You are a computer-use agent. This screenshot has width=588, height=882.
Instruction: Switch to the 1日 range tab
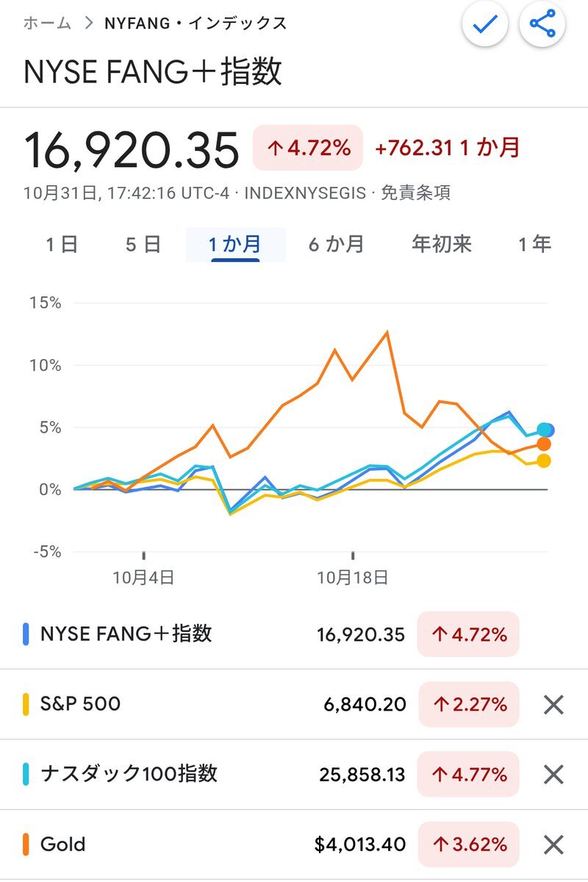pos(62,244)
